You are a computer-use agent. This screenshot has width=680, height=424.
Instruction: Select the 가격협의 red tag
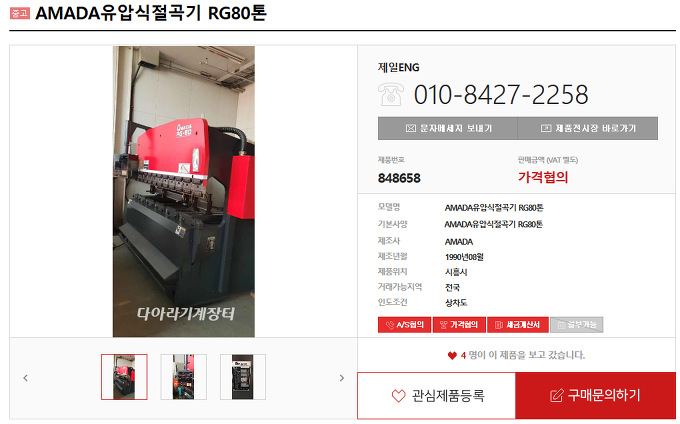pyautogui.click(x=459, y=325)
